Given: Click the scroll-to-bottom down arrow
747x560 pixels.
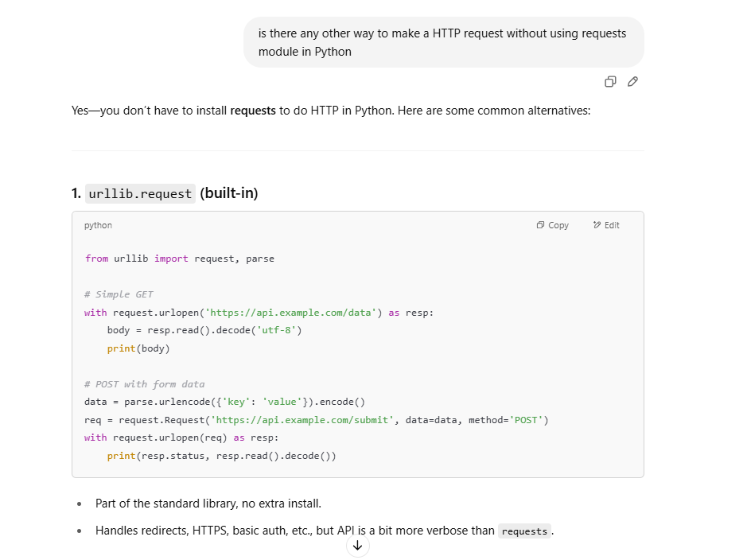Looking at the screenshot, I should pos(357,546).
